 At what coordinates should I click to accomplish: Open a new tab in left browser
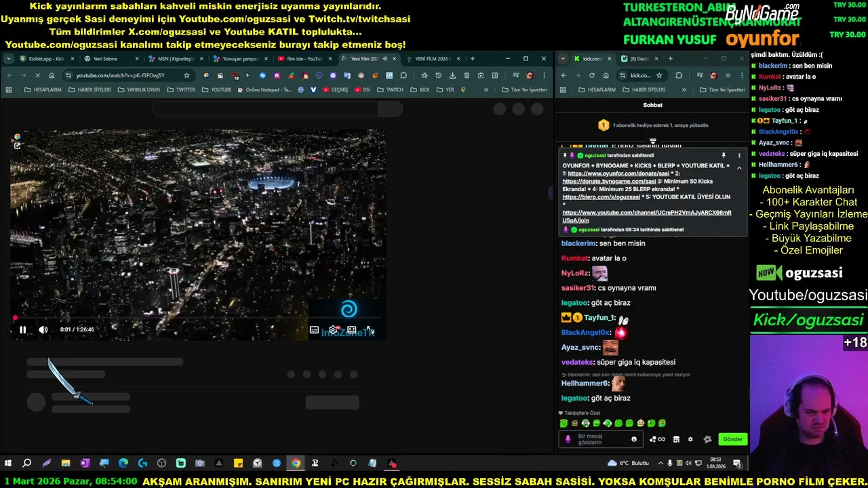473,59
